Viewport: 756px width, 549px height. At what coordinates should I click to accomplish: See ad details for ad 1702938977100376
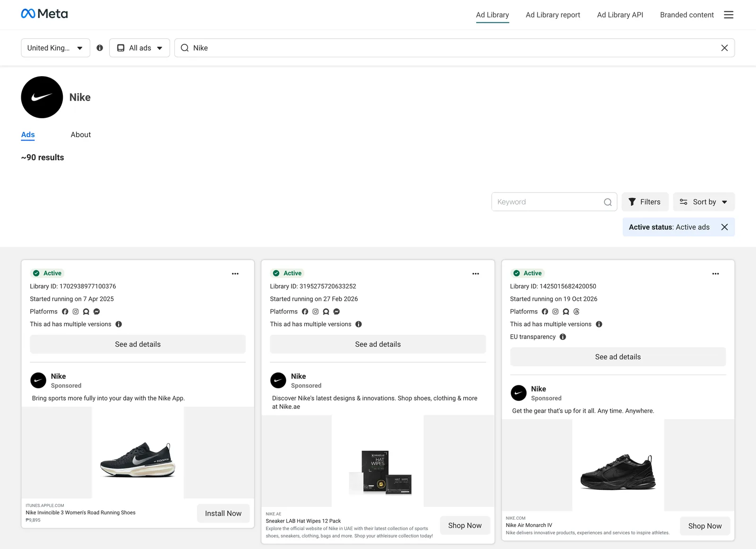point(137,344)
